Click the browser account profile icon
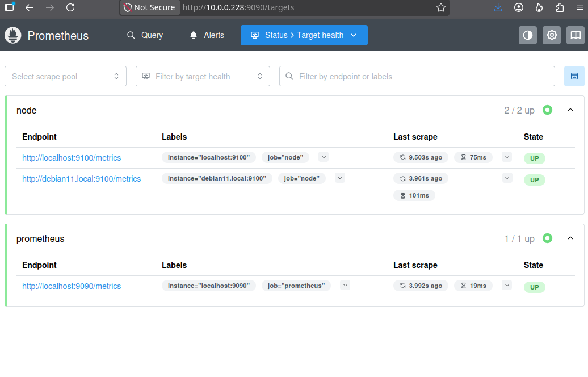Screen dimensions: 588x377 (519, 7)
